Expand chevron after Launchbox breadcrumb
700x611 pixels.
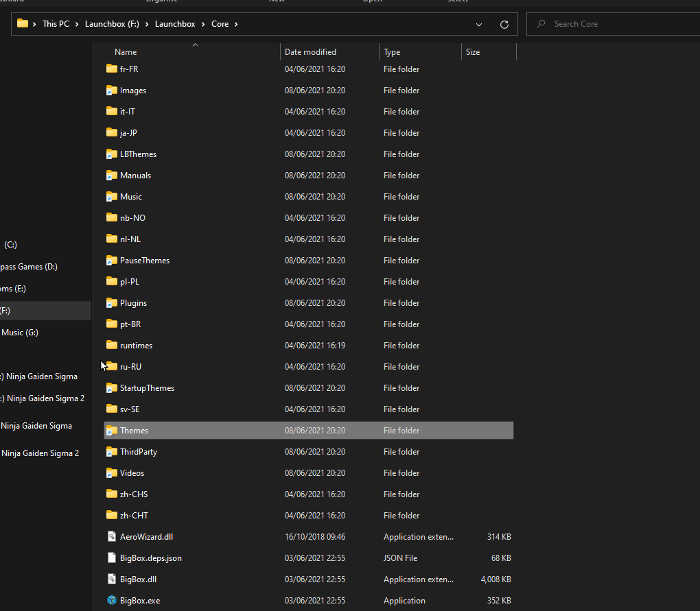pyautogui.click(x=202, y=24)
